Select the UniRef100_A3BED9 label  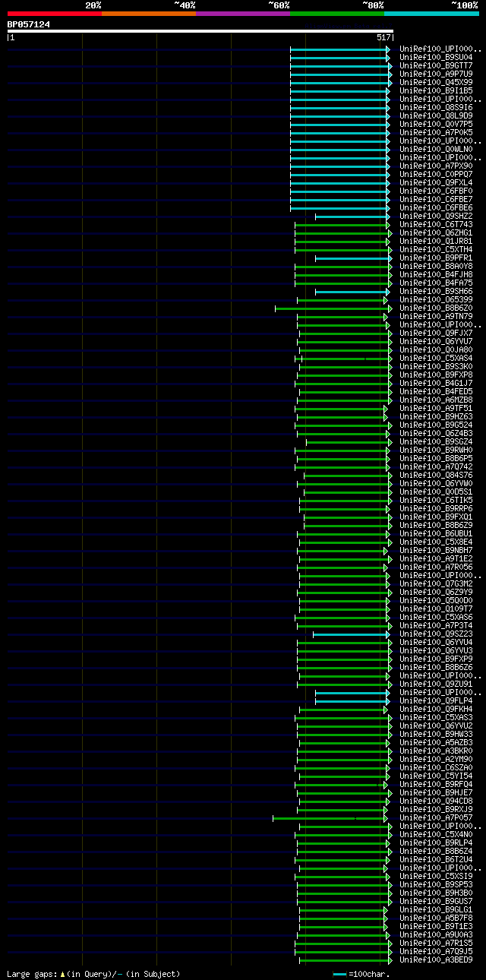436,960
